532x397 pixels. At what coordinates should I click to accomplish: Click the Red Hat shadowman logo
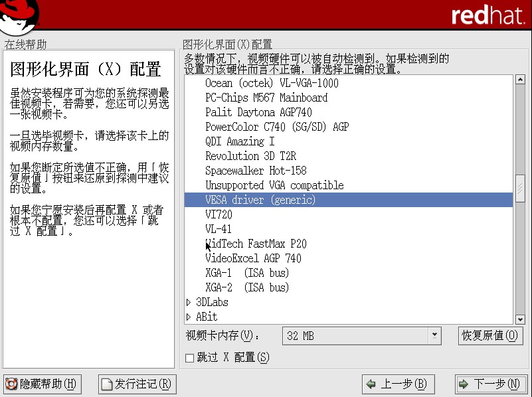pyautogui.click(x=19, y=17)
